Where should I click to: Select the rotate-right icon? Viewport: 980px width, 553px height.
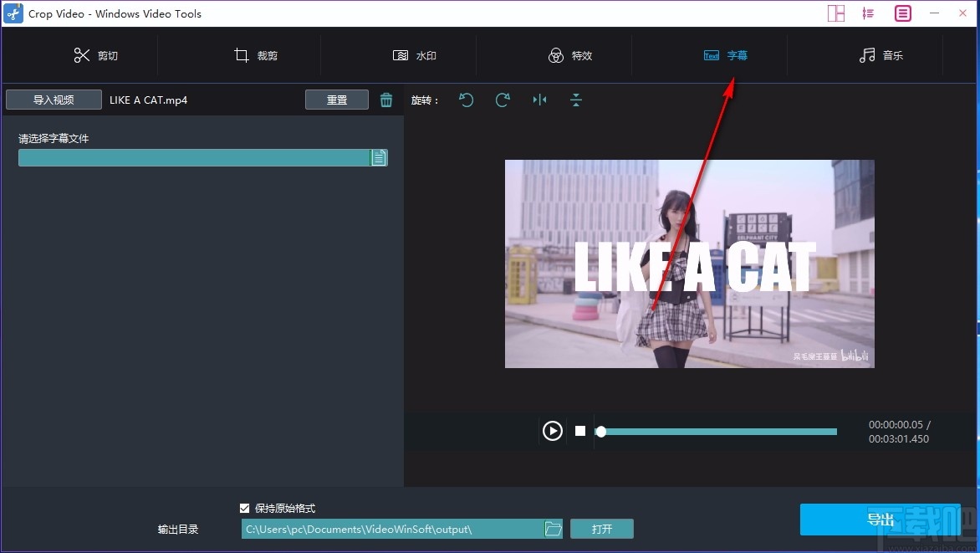tap(503, 100)
